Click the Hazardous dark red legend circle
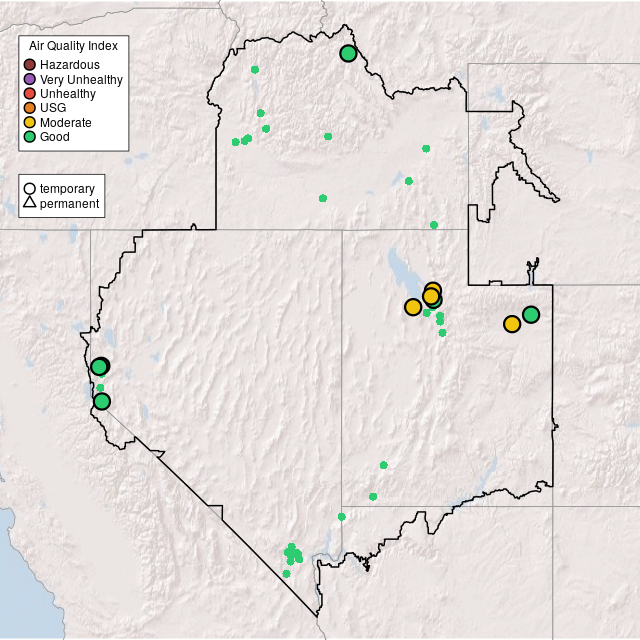This screenshot has height=640, width=640. [x=30, y=65]
